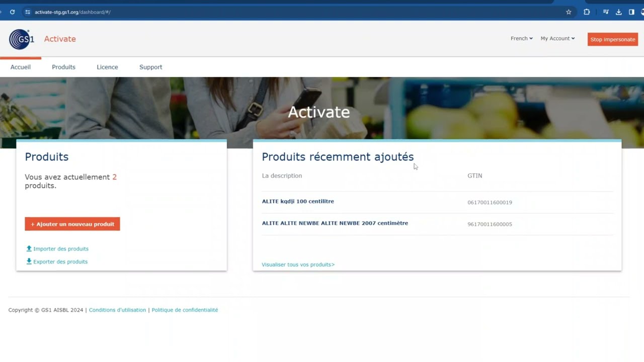Open the Support tab
This screenshot has width=644, height=362.
click(x=150, y=67)
